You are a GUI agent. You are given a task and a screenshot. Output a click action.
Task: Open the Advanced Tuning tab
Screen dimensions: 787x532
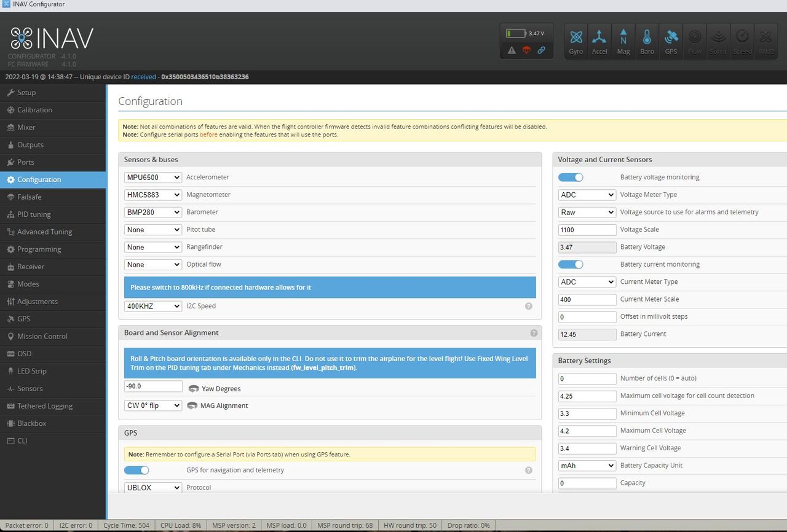click(53, 232)
